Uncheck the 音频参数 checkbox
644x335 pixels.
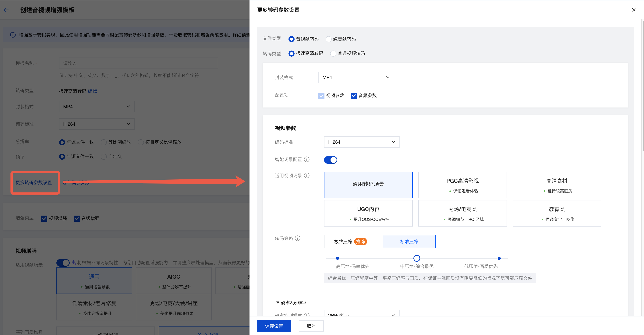coord(354,96)
